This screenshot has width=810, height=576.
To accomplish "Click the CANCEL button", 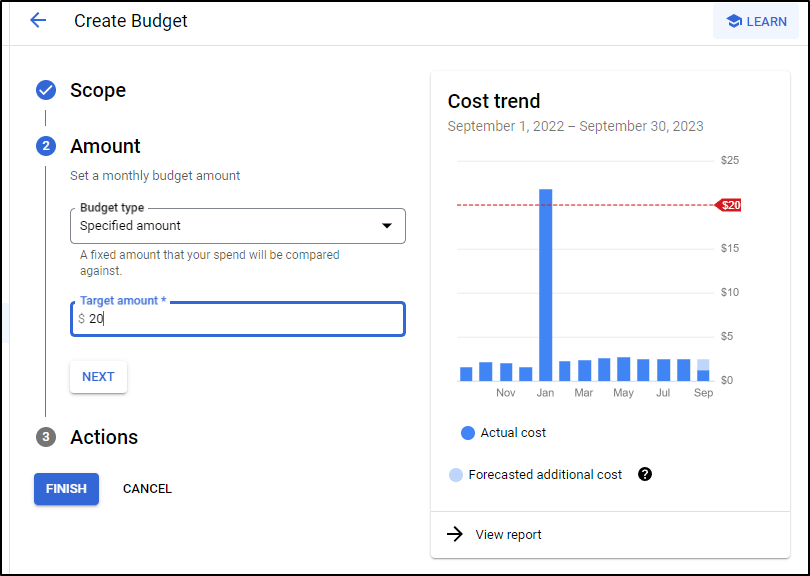I will (147, 489).
